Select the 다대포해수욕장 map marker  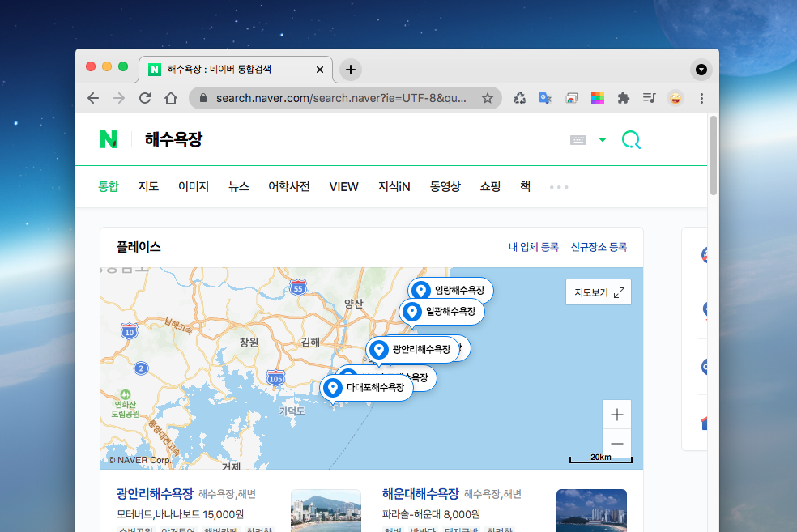pos(366,387)
